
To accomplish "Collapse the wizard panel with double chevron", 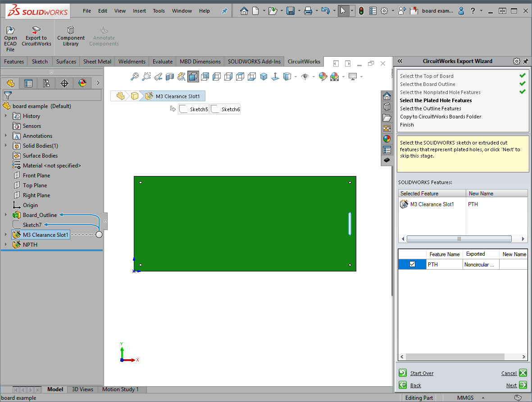I will click(x=400, y=61).
